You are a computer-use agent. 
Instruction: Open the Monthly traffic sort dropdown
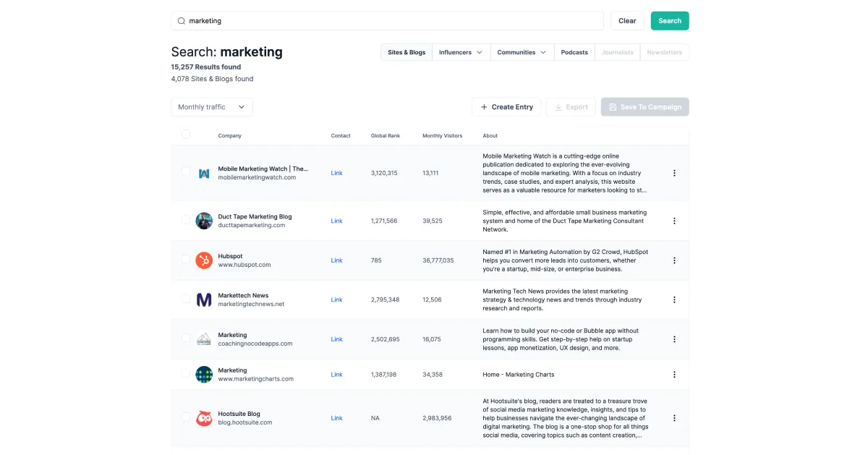[x=212, y=107]
